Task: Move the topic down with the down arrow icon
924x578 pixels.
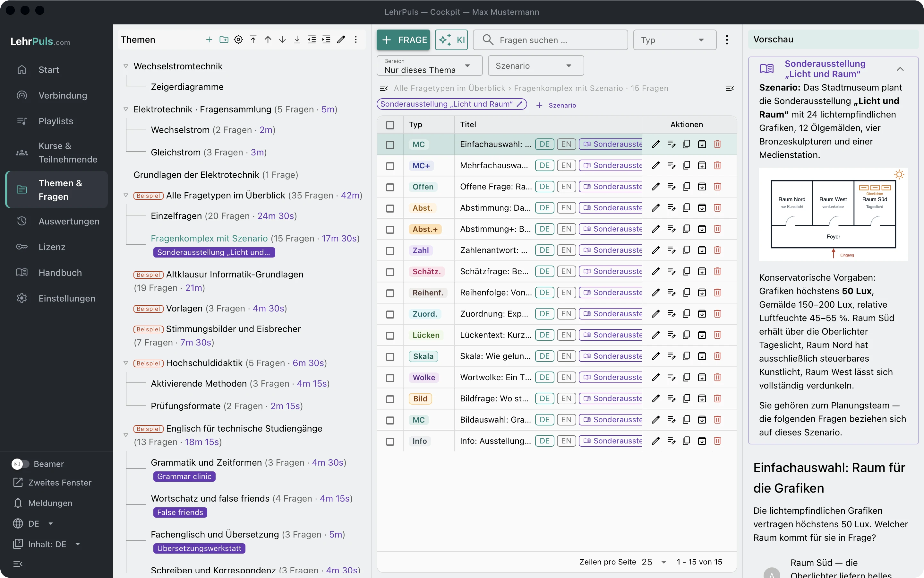Action: (283, 40)
